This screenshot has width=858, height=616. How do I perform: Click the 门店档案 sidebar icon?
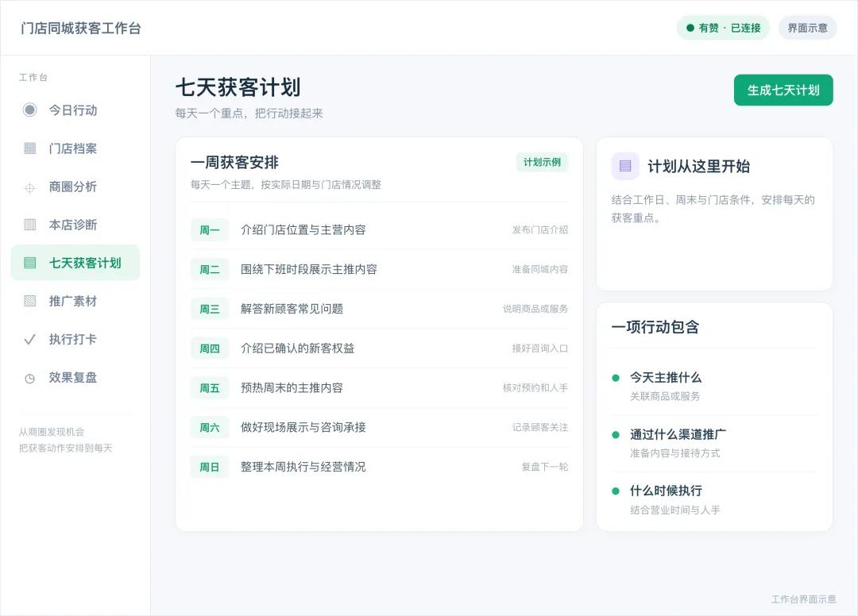(30, 148)
